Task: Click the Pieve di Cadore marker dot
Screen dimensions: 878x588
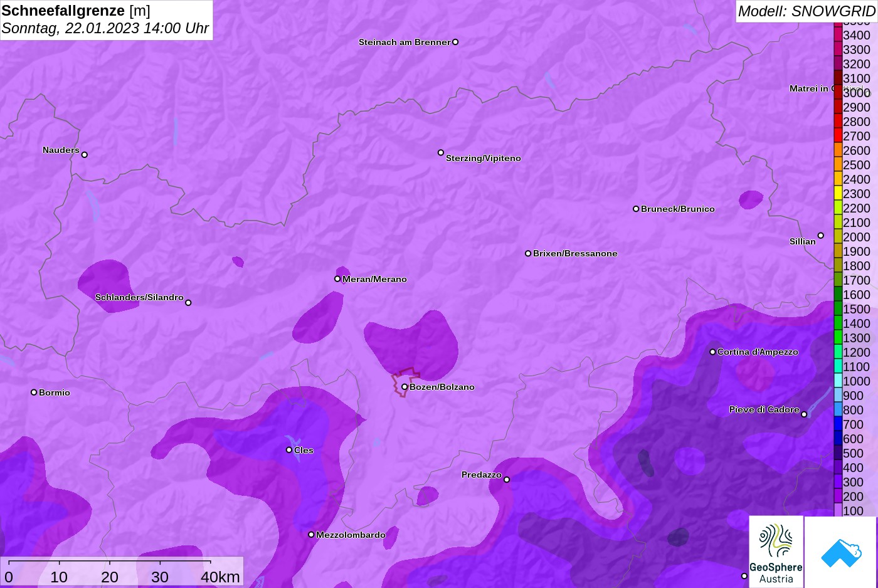Action: [x=804, y=414]
